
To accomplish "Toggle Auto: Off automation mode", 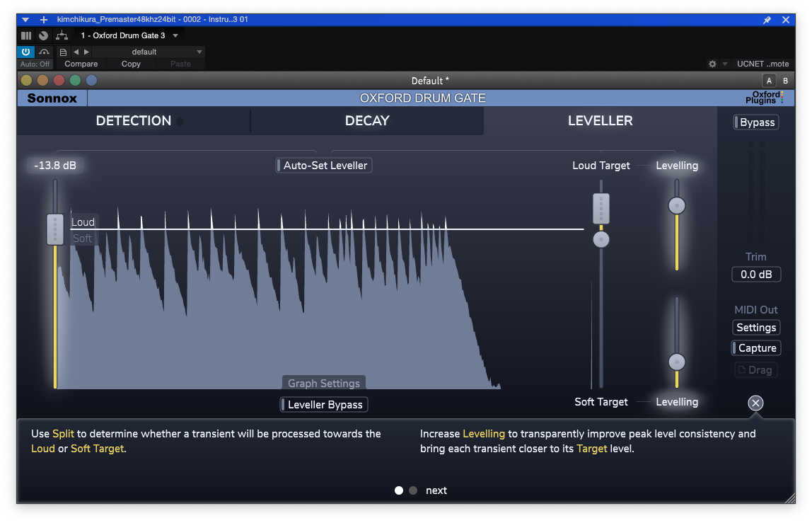I will (35, 64).
